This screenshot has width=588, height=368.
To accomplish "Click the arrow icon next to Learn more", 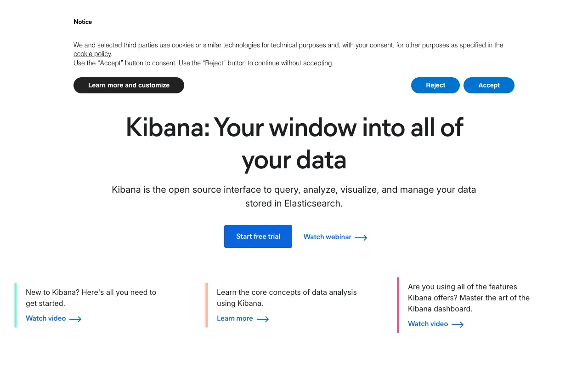I will pos(262,319).
